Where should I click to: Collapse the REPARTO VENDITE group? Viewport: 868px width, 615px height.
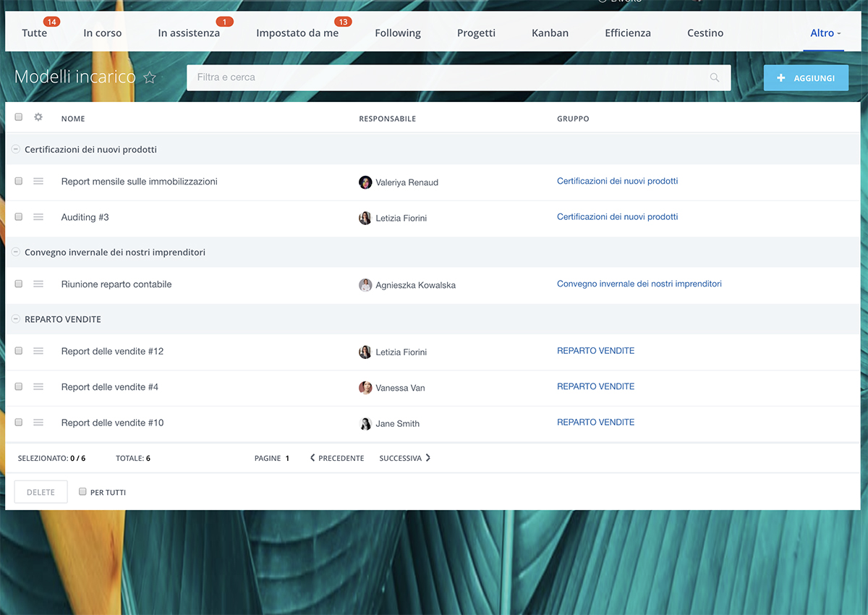16,319
